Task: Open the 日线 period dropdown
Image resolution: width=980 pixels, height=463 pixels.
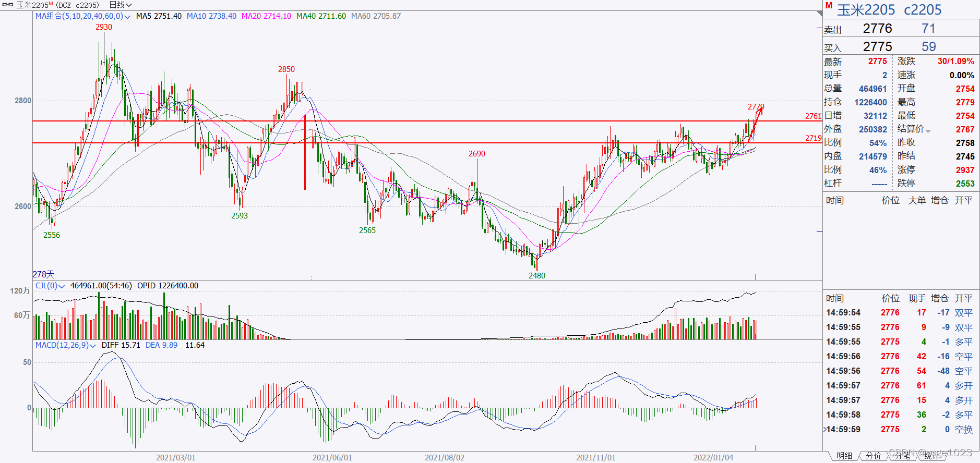Action: 121,5
